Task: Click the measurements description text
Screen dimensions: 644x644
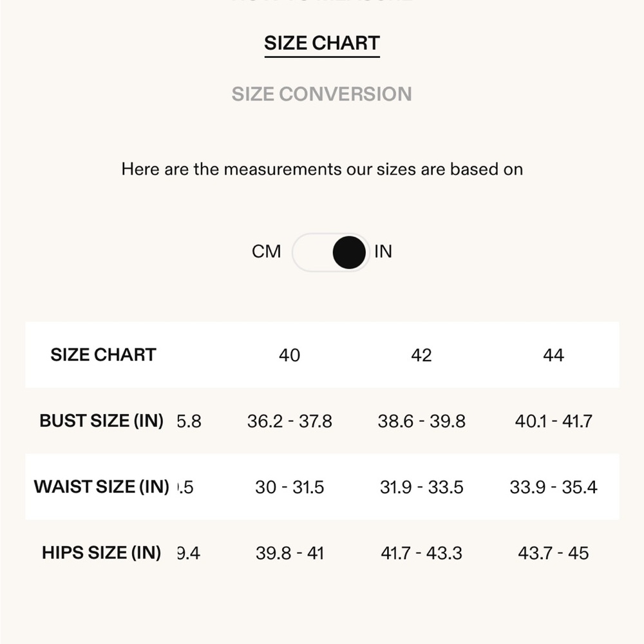Action: [322, 169]
